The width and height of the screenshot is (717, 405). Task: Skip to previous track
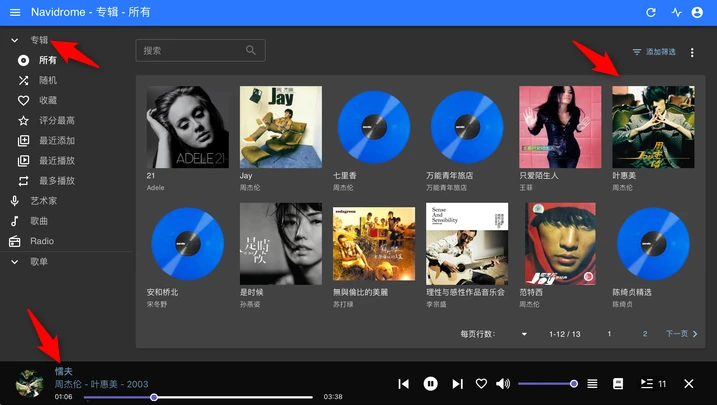click(x=403, y=384)
